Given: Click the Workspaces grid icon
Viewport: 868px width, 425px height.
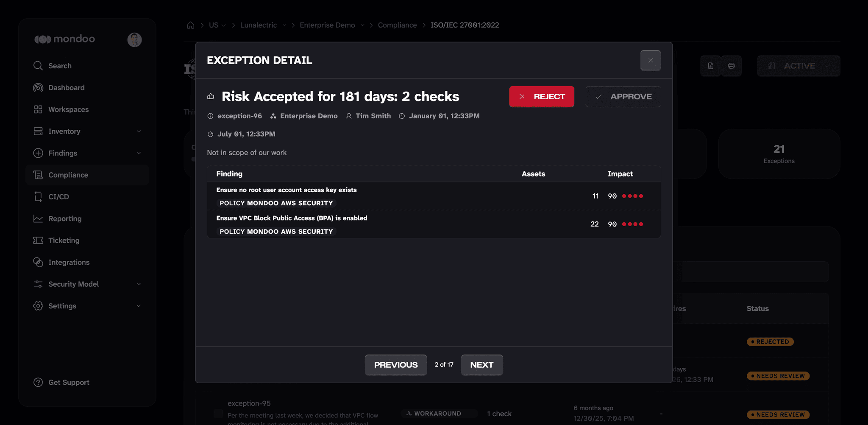Looking at the screenshot, I should pos(38,109).
